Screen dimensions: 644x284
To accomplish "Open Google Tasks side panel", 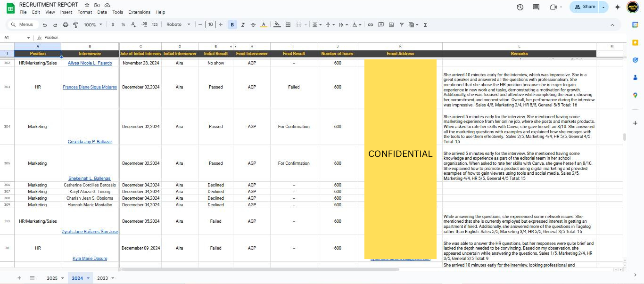I will click(x=635, y=60).
